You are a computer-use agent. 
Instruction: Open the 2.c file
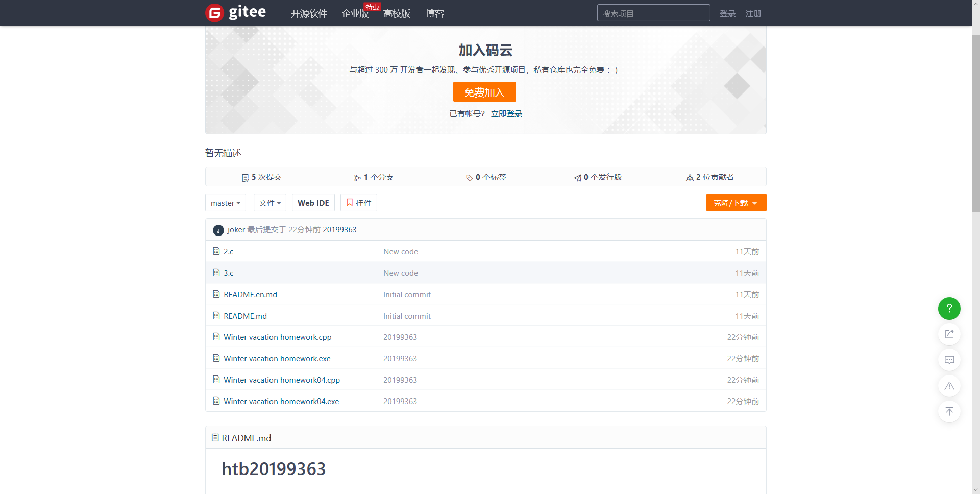(x=228, y=252)
